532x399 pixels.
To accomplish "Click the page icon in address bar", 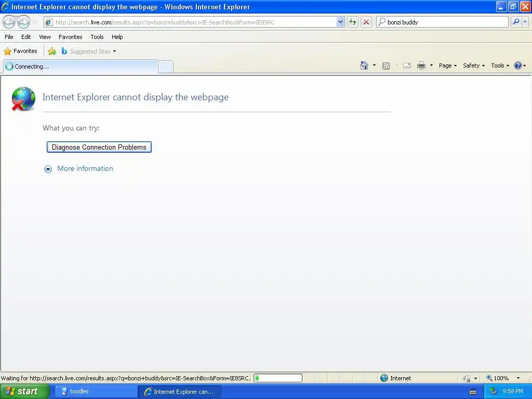I will click(x=49, y=22).
